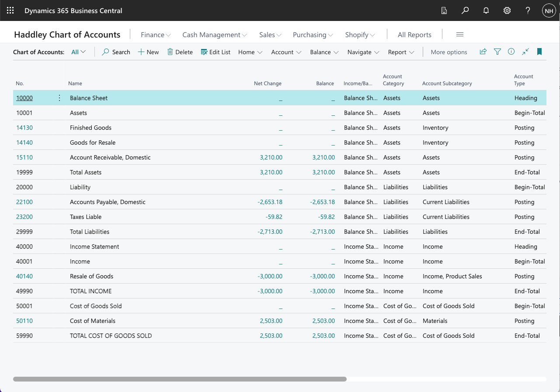
Task: Open the settings gear icon
Action: pos(507,10)
